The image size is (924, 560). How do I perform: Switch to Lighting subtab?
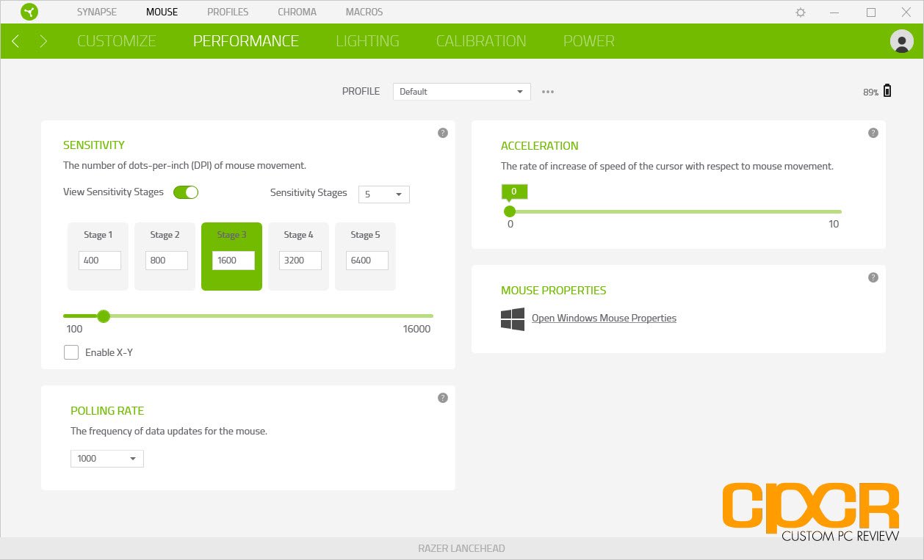pyautogui.click(x=367, y=41)
